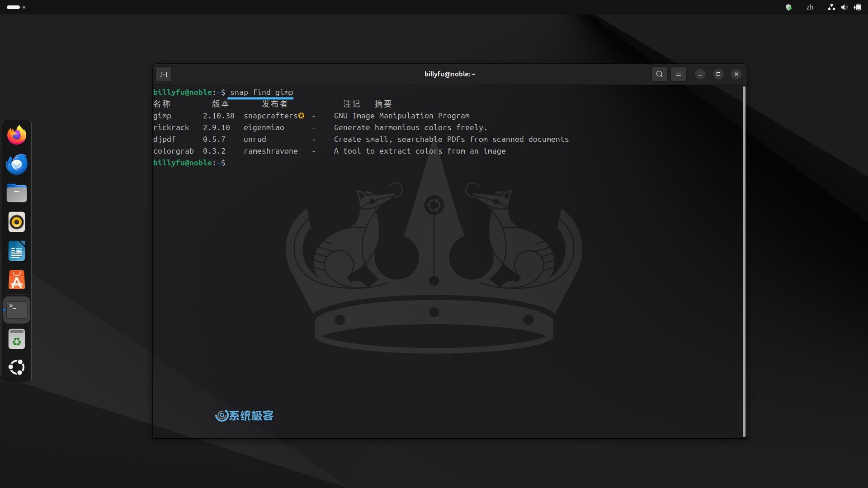Click the battery status icon
Screen dimensions: 868x488
(x=857, y=7)
